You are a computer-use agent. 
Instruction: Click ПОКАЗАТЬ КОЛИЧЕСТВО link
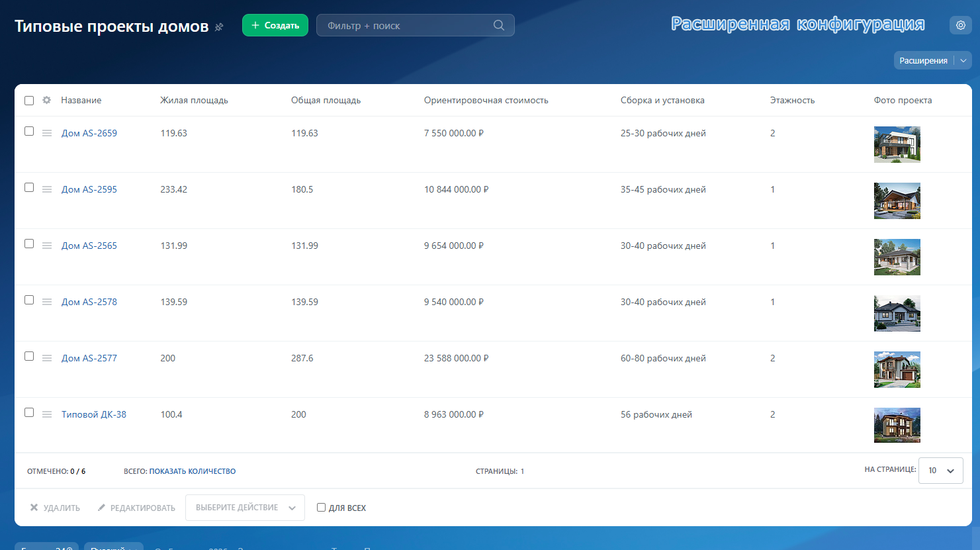[193, 471]
